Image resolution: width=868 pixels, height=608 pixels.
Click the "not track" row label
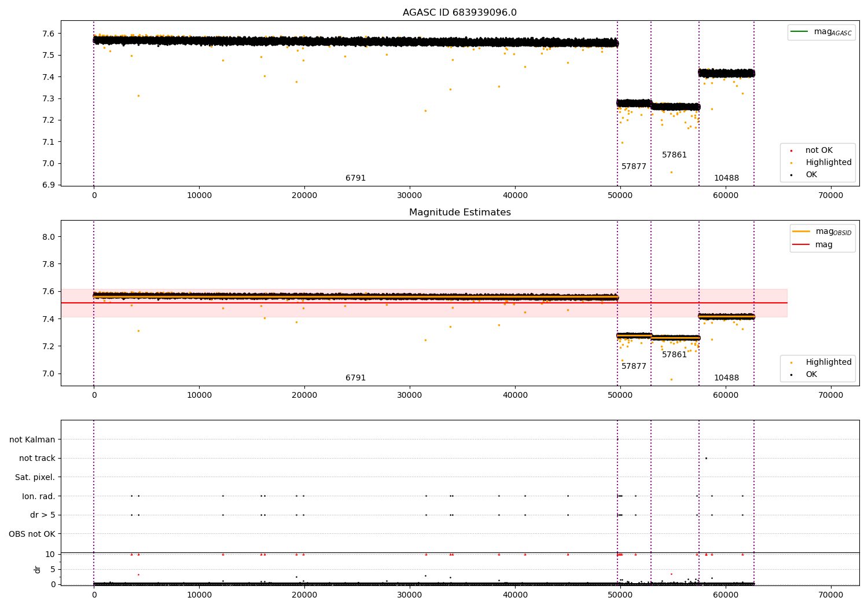click(37, 459)
